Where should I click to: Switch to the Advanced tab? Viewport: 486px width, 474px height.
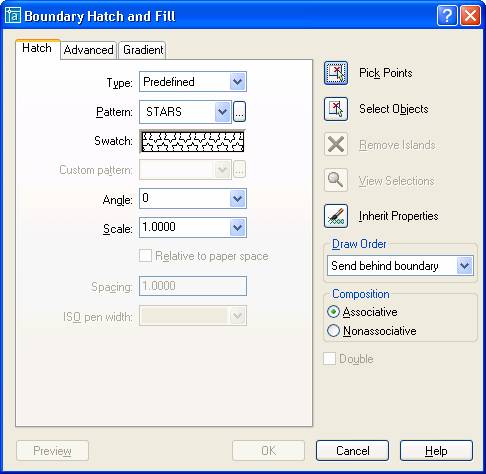pos(88,50)
